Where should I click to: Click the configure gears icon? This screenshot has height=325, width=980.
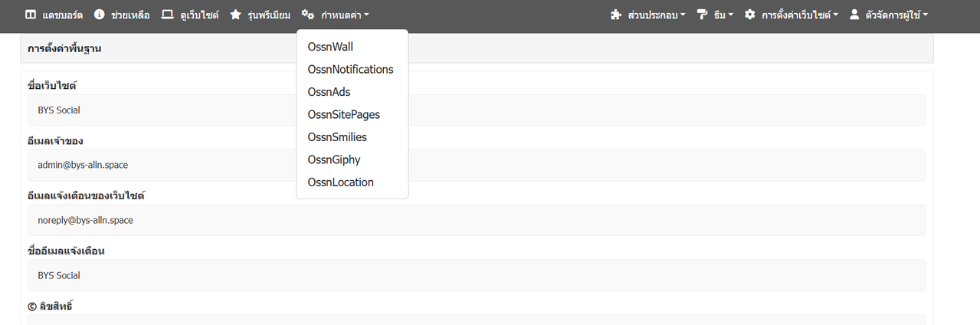(308, 15)
